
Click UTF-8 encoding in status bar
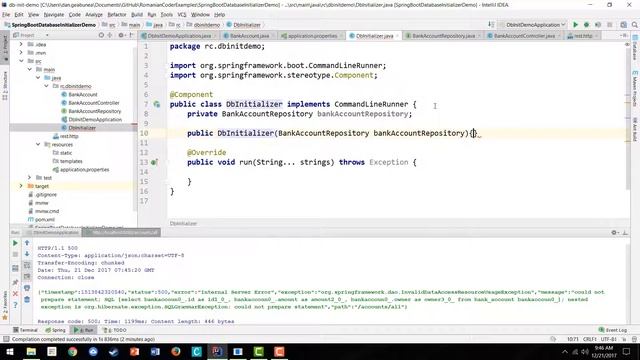(x=608, y=339)
